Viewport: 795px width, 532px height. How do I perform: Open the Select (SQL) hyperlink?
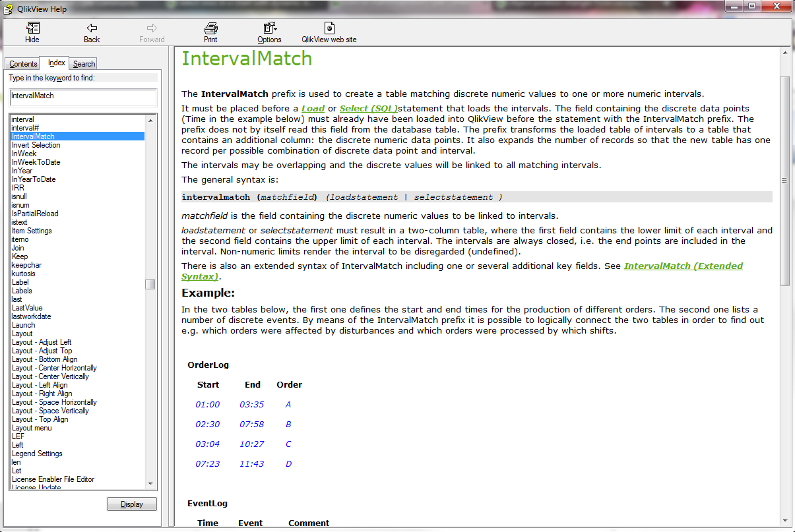tap(369, 108)
